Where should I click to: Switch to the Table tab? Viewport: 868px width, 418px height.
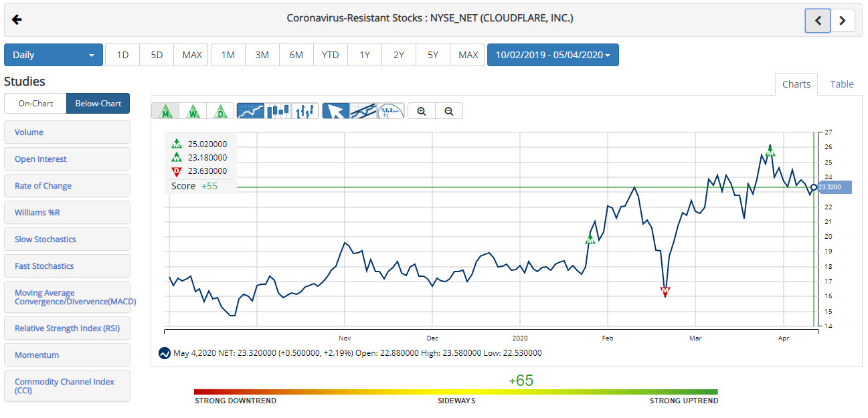point(842,84)
